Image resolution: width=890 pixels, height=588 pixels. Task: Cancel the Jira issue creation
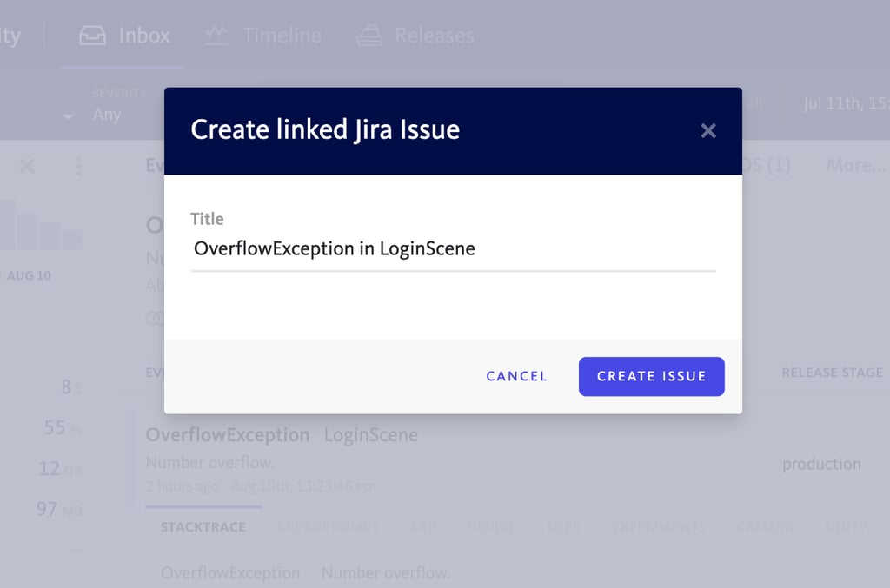[516, 376]
